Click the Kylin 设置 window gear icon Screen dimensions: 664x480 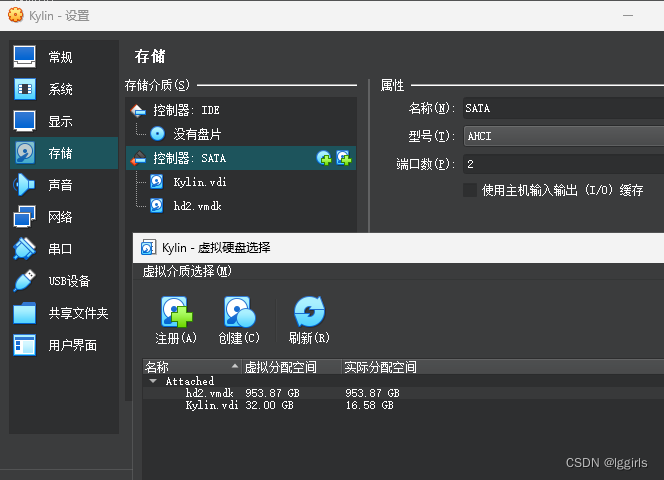tap(16, 15)
